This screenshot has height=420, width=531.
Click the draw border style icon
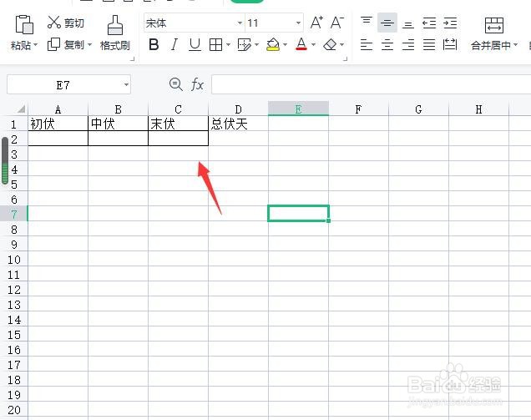[x=245, y=44]
